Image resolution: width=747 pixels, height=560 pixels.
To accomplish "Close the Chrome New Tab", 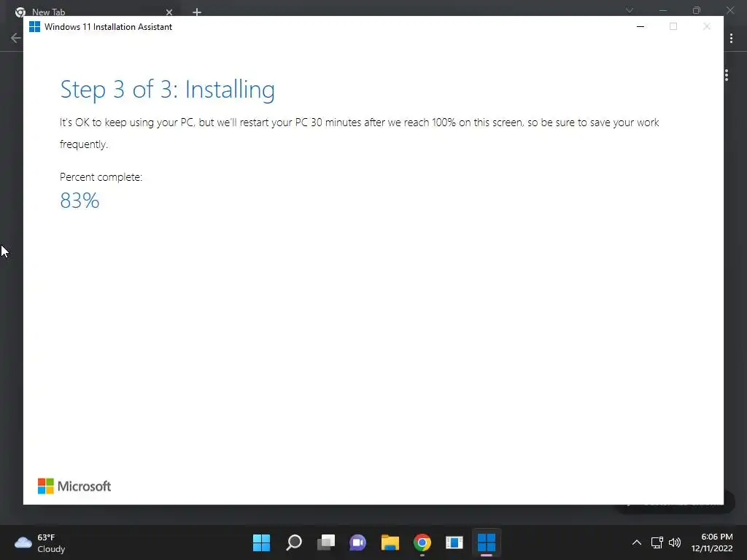I will point(169,12).
